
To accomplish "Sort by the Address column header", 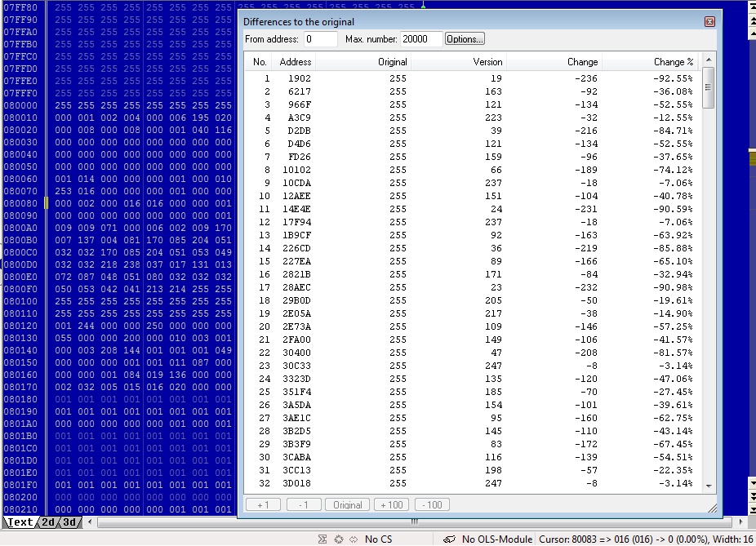I will pyautogui.click(x=295, y=62).
